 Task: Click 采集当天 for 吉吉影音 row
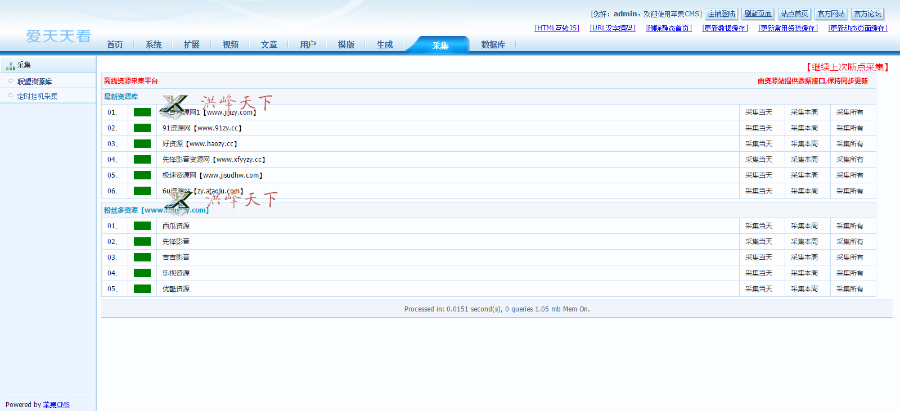point(759,257)
